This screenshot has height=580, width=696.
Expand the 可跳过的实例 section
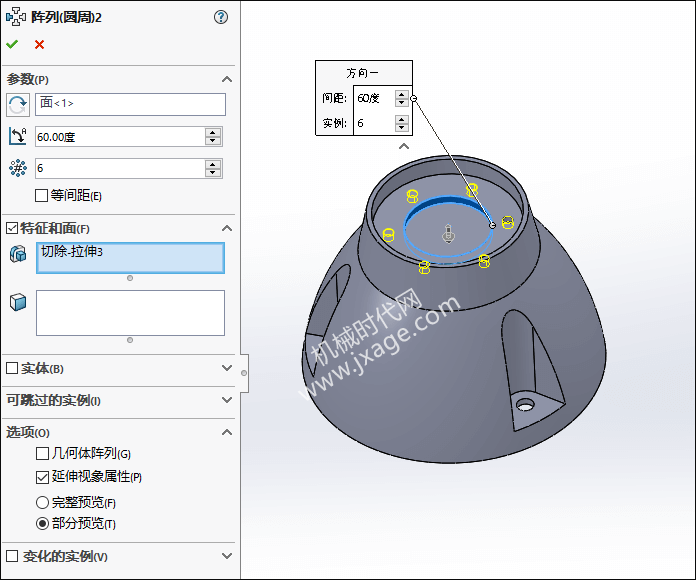click(x=227, y=400)
